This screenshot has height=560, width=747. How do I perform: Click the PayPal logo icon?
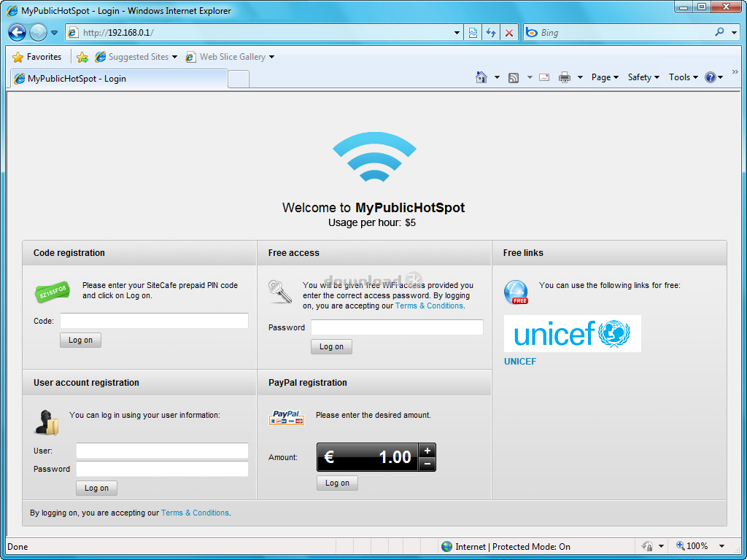(286, 418)
